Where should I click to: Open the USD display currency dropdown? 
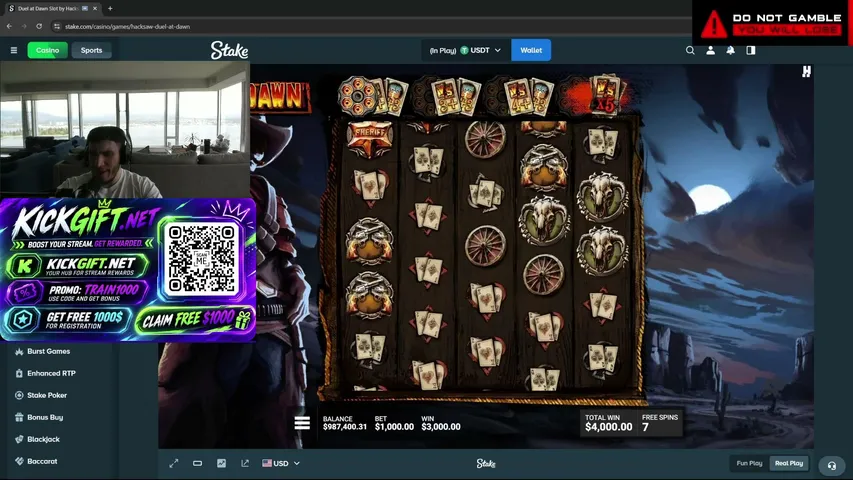[281, 463]
